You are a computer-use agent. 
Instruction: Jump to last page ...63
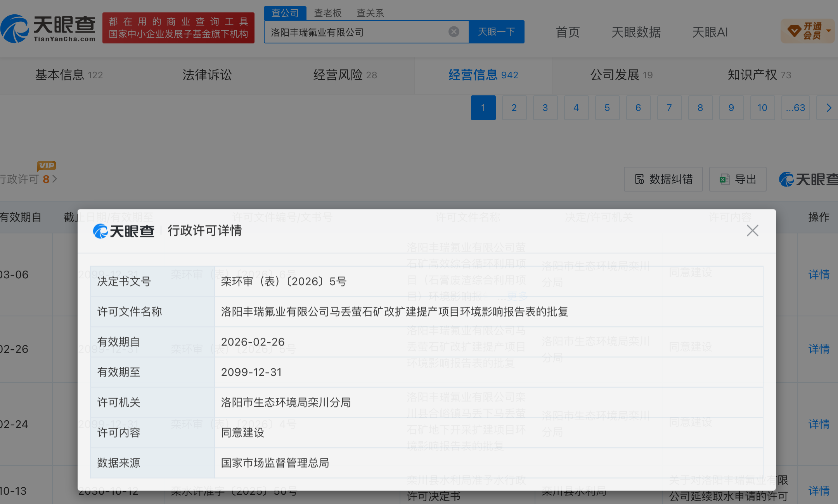795,108
